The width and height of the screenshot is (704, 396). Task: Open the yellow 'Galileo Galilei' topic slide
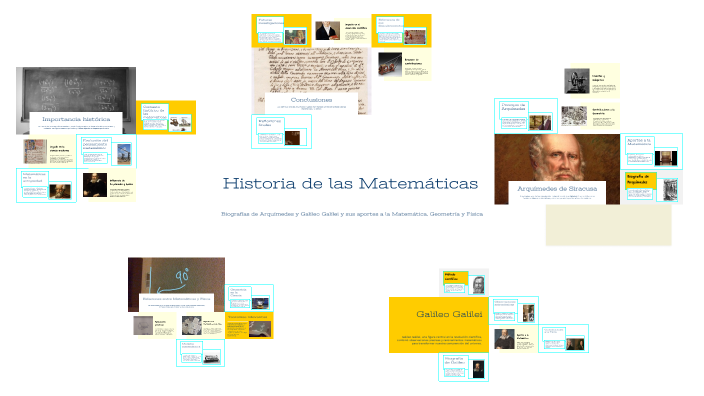pos(439,325)
